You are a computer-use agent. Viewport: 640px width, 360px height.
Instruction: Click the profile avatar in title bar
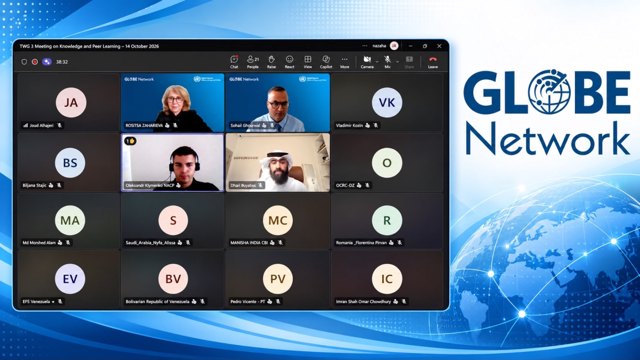point(394,46)
